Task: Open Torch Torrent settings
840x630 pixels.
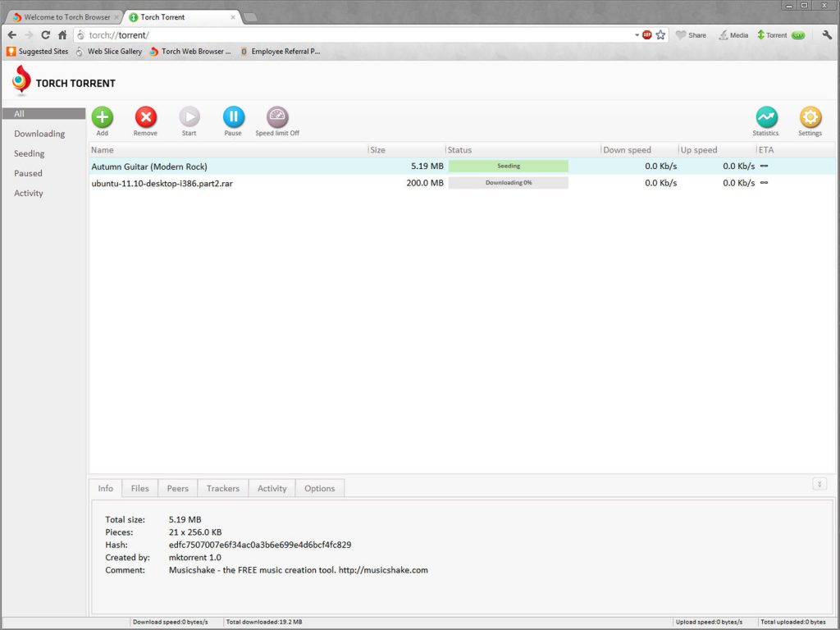Action: (x=810, y=117)
